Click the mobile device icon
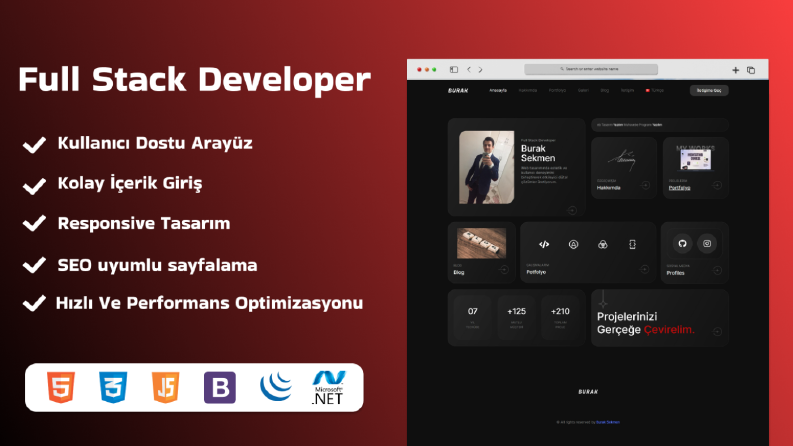The height and width of the screenshot is (446, 793). pos(632,244)
